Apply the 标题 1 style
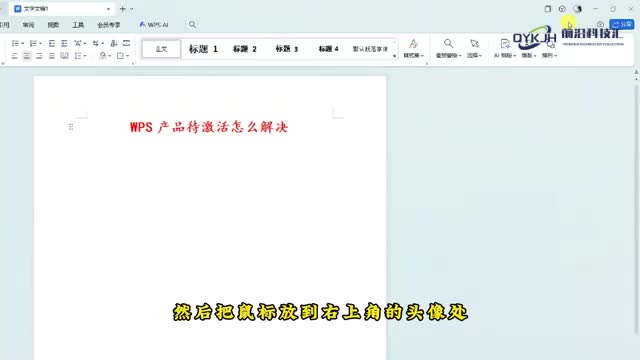 click(203, 49)
